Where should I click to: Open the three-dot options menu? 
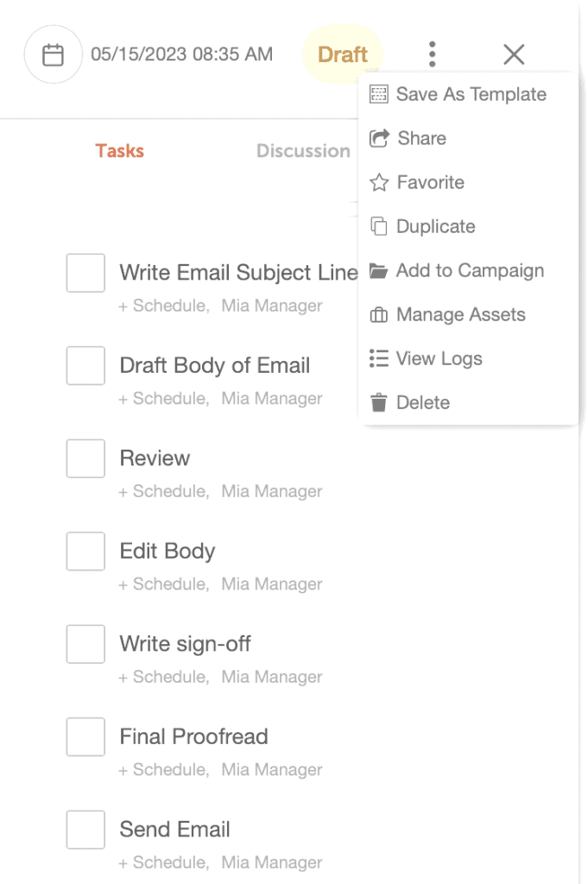pos(432,54)
